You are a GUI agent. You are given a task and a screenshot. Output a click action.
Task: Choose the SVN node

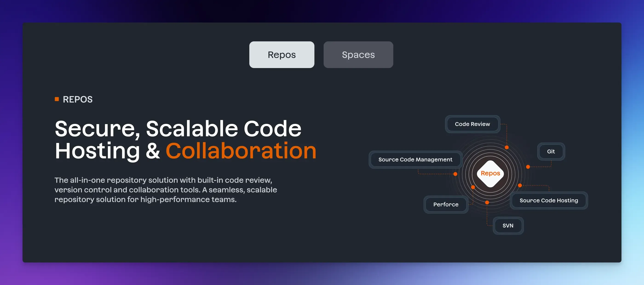pos(508,225)
